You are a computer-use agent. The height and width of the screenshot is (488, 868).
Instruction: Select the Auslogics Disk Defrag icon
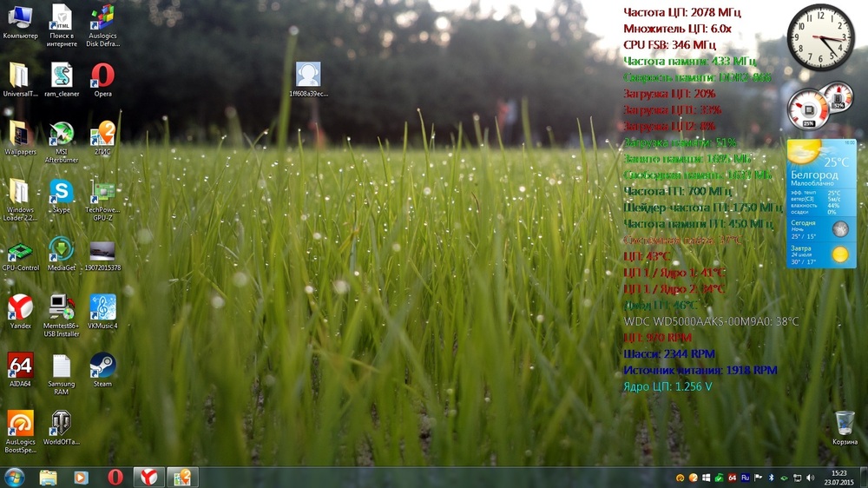point(102,19)
